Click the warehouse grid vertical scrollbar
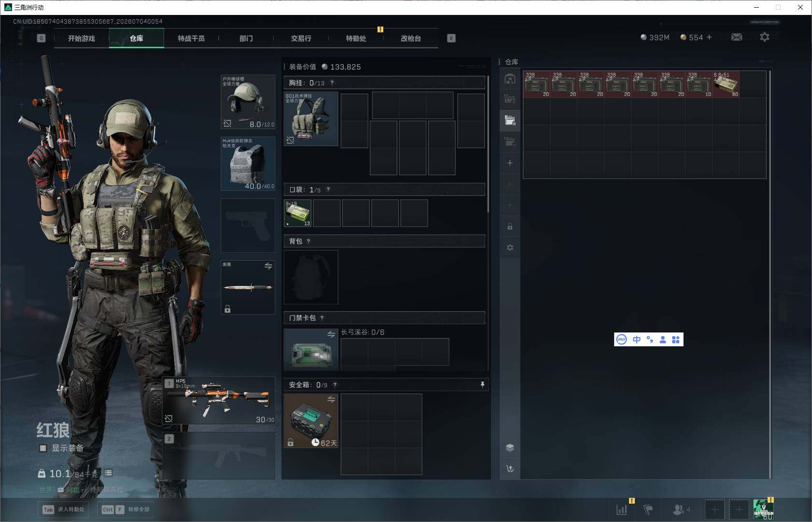 pos(770,274)
